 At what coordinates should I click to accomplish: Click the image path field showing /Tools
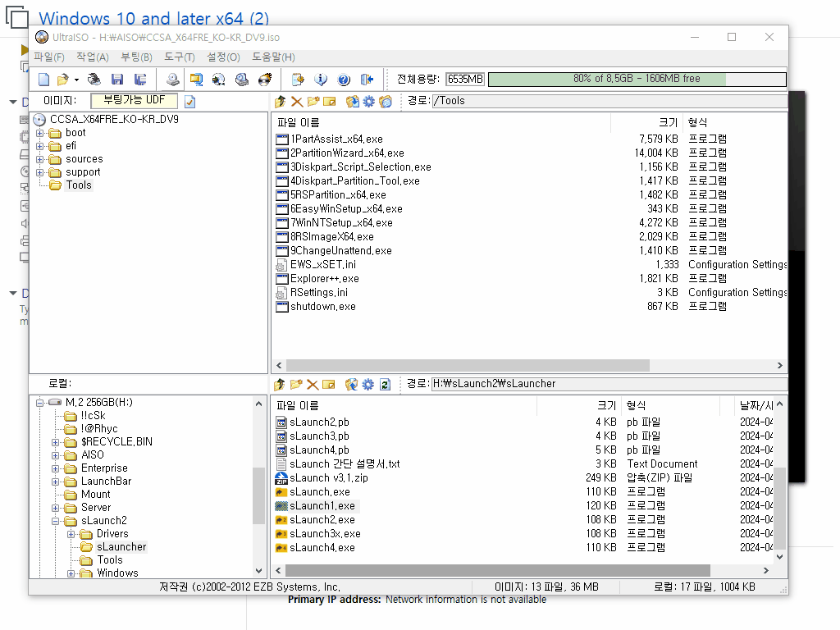609,101
